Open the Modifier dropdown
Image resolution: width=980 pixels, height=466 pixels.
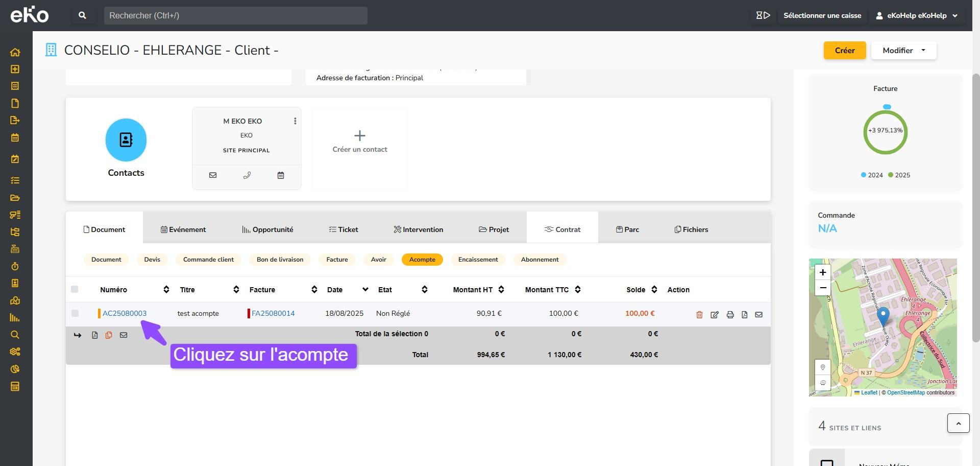coord(903,50)
